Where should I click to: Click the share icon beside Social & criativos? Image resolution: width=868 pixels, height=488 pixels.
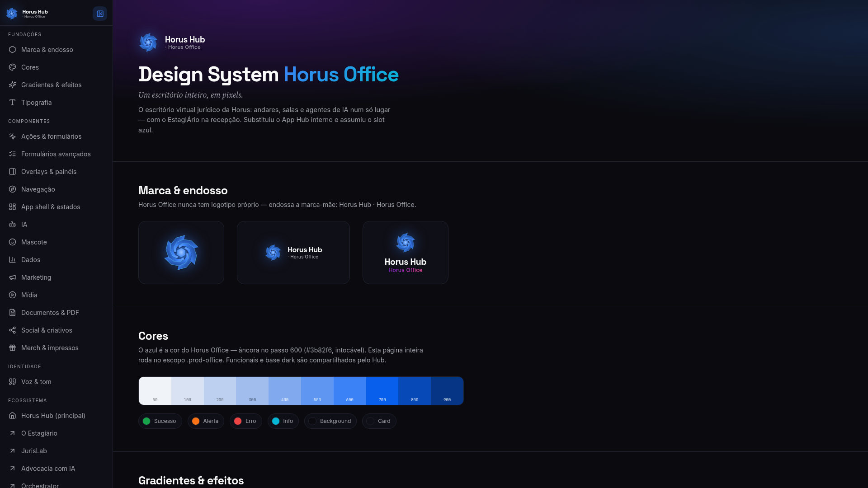(12, 330)
